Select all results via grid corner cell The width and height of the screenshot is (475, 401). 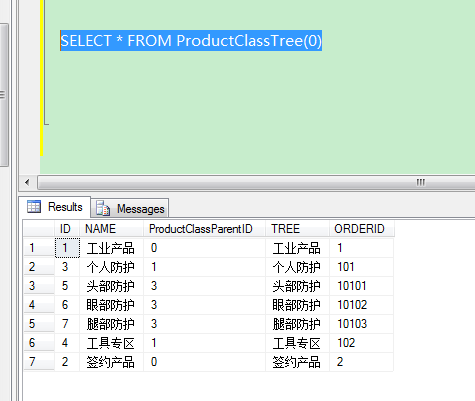coord(39,229)
